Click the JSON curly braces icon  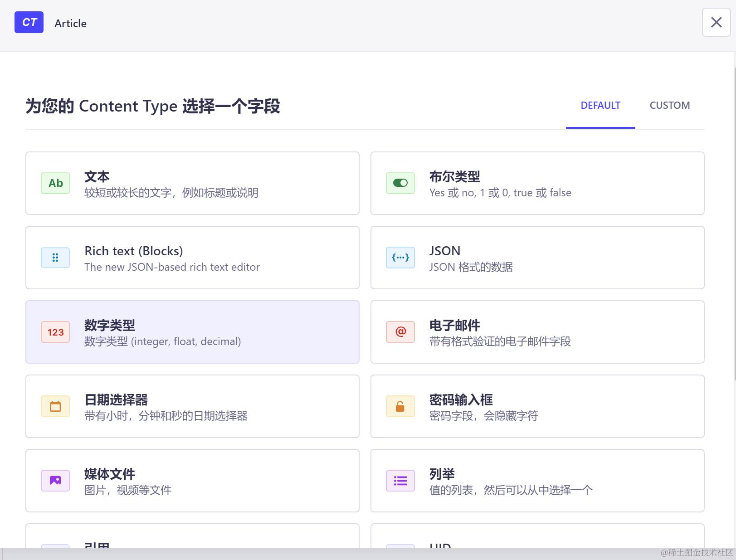tap(400, 258)
